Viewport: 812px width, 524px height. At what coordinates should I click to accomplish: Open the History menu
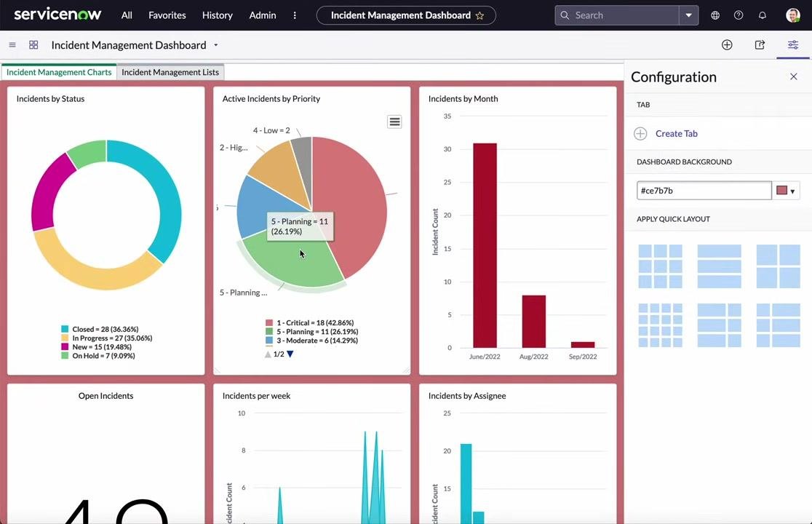point(217,15)
